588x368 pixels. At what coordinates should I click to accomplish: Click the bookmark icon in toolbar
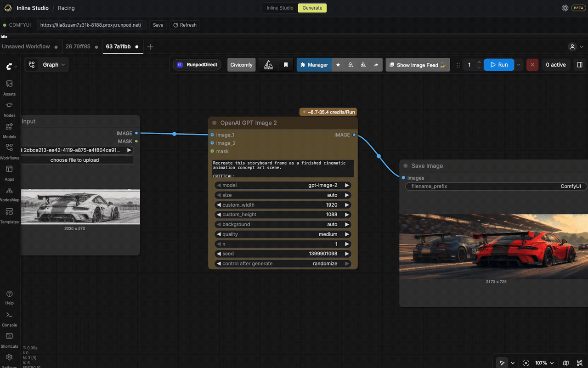[x=286, y=65]
